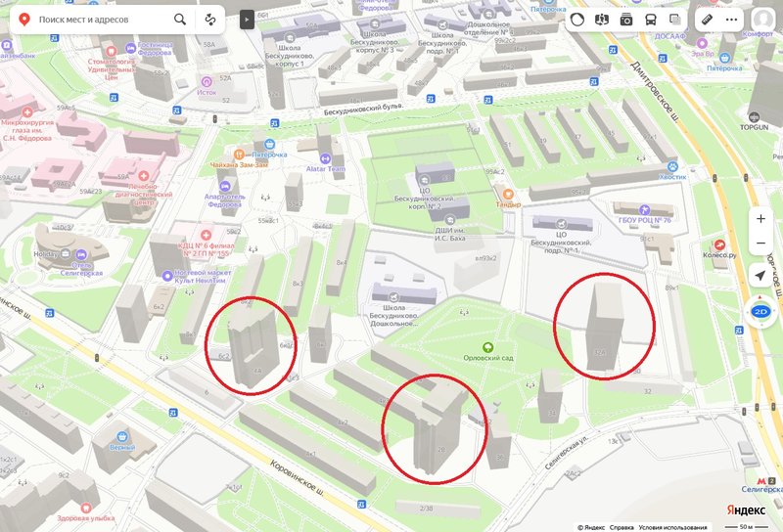Locate me with the arrow button
This screenshot has width=783, height=532.
click(760, 276)
